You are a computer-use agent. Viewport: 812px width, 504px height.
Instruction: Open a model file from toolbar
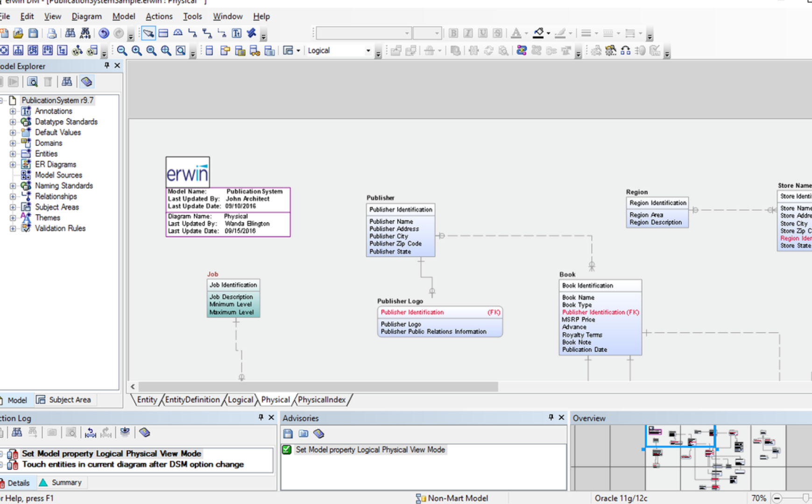pyautogui.click(x=18, y=33)
